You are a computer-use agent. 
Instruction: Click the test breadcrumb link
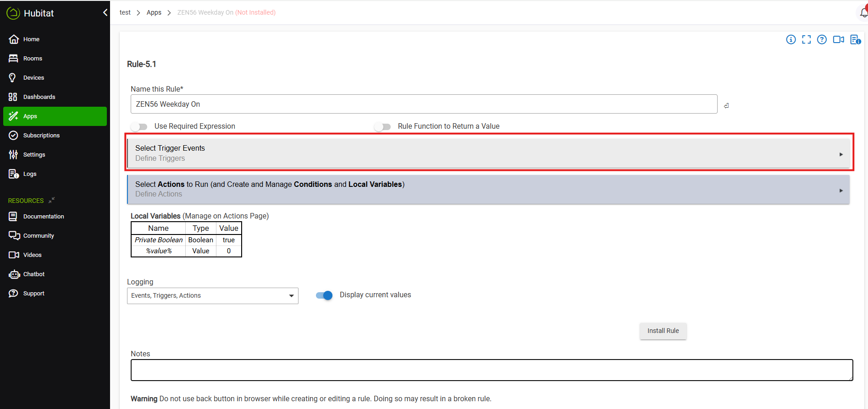125,12
